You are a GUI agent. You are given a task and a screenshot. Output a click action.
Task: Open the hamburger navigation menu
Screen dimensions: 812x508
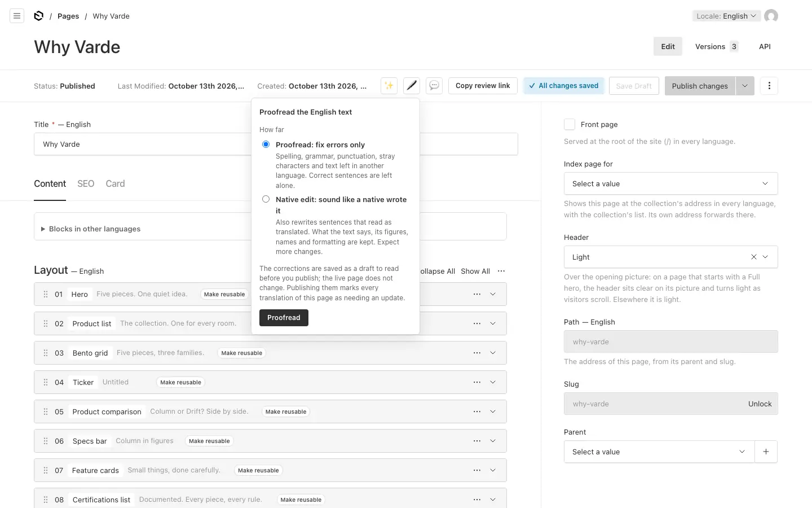(17, 16)
